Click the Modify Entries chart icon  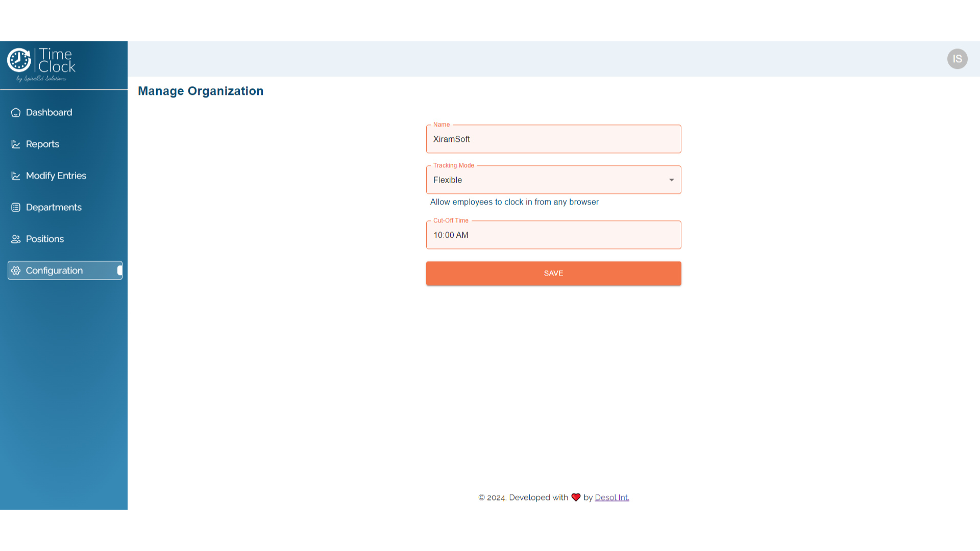pyautogui.click(x=16, y=176)
